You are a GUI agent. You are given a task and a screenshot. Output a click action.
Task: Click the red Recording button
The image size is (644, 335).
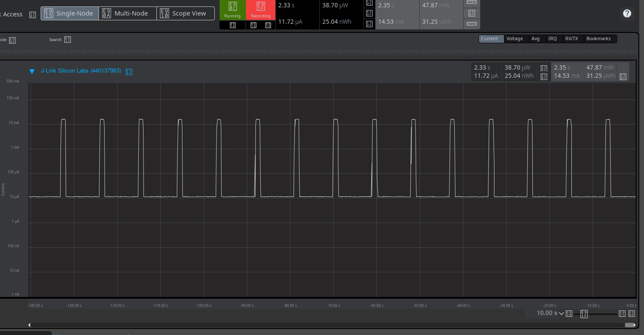pyautogui.click(x=261, y=10)
